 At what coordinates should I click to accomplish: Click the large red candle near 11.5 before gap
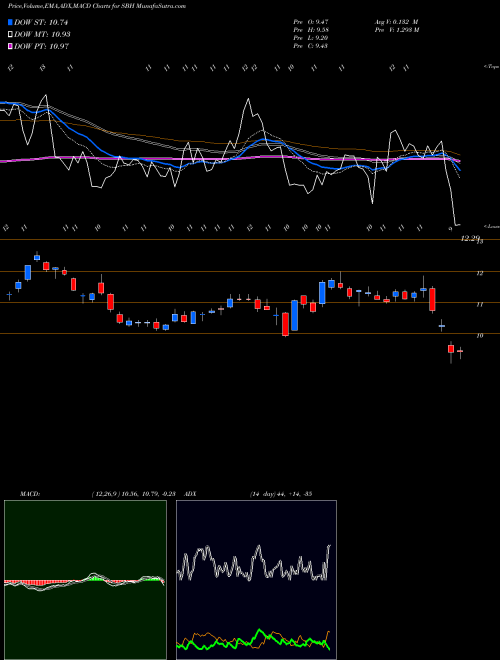coord(432,299)
